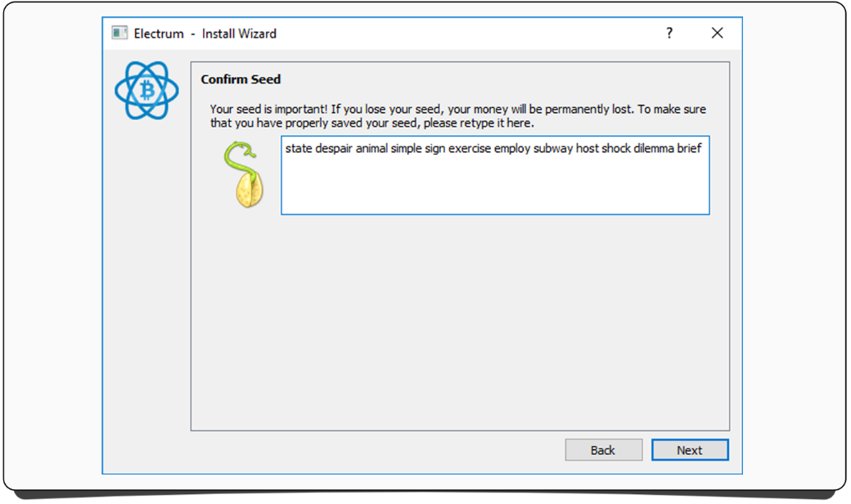Open the question mark help button

coord(669,34)
